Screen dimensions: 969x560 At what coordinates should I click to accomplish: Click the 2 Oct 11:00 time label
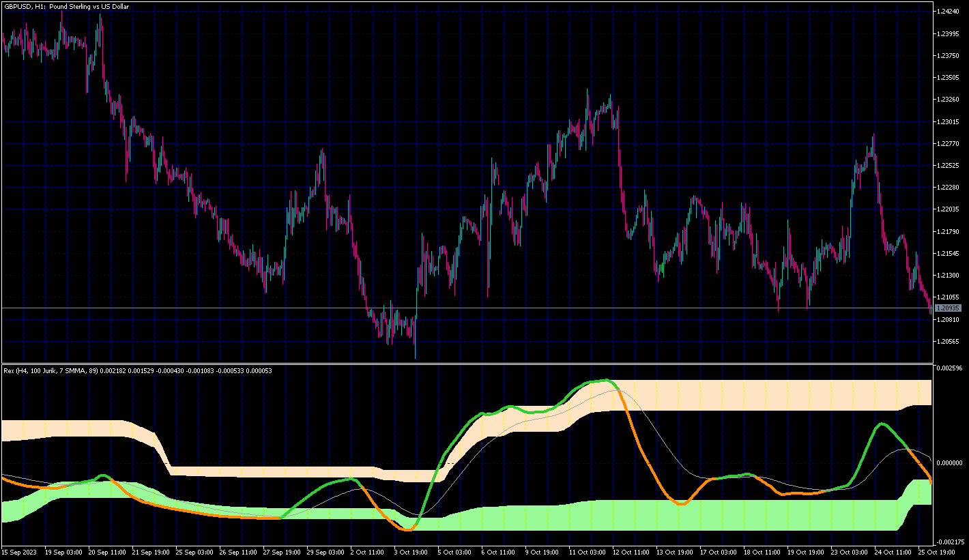point(368,552)
